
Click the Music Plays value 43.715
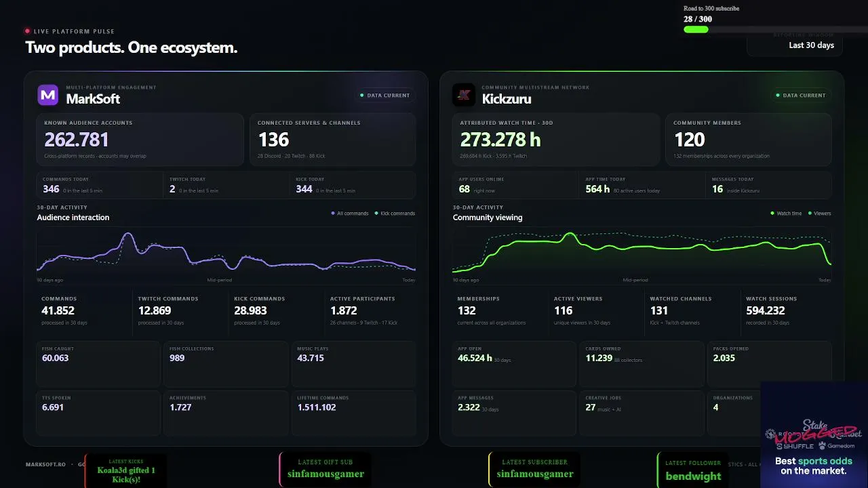pyautogui.click(x=311, y=358)
